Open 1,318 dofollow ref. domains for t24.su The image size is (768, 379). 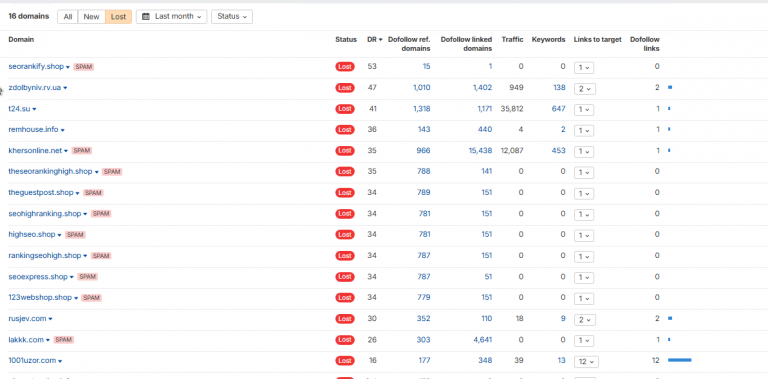(422, 109)
